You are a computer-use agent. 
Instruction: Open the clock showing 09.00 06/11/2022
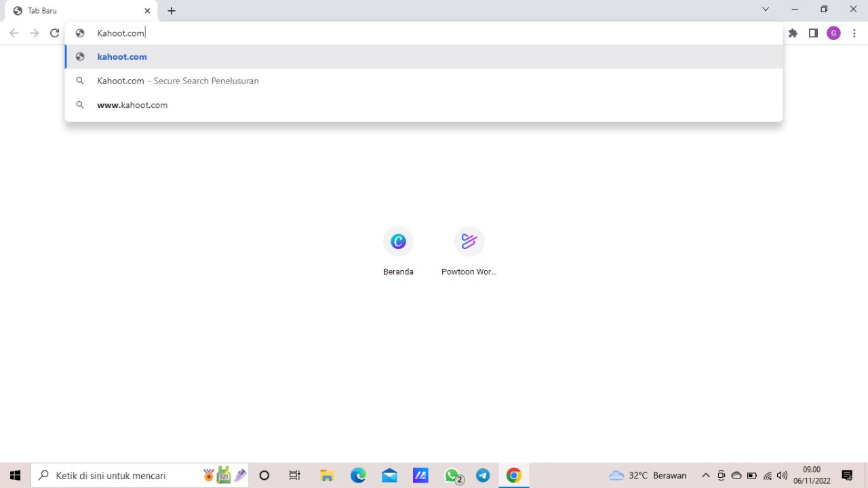tap(812, 475)
